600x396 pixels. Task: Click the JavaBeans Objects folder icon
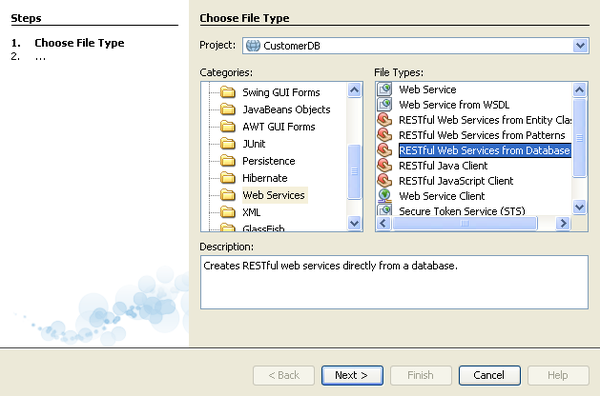pos(228,109)
